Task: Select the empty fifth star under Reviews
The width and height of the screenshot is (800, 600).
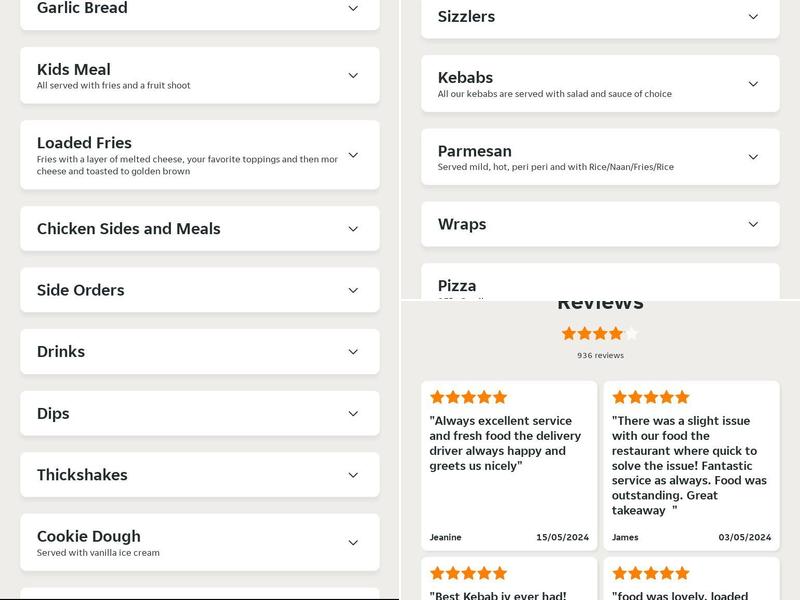Action: tap(632, 333)
